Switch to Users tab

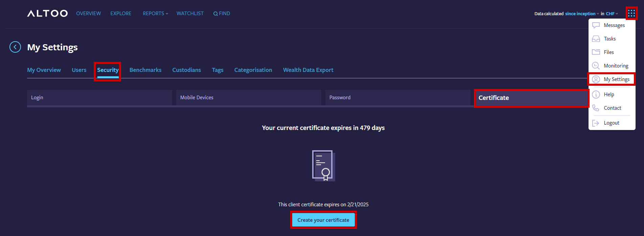point(79,70)
